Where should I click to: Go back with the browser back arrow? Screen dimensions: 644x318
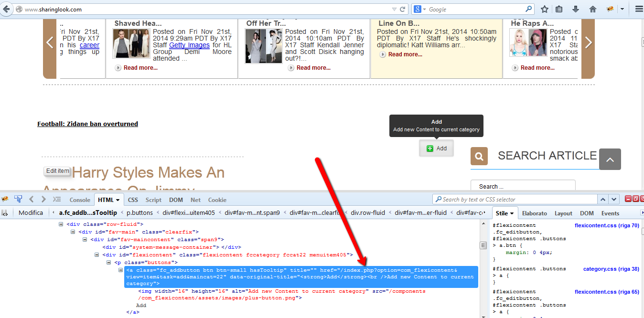[6, 9]
